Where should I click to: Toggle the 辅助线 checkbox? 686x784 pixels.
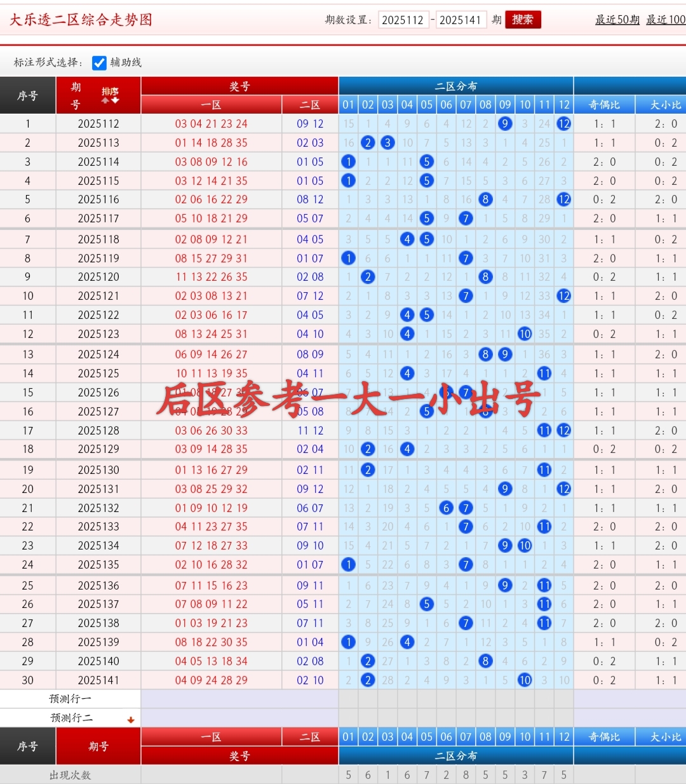tap(98, 63)
